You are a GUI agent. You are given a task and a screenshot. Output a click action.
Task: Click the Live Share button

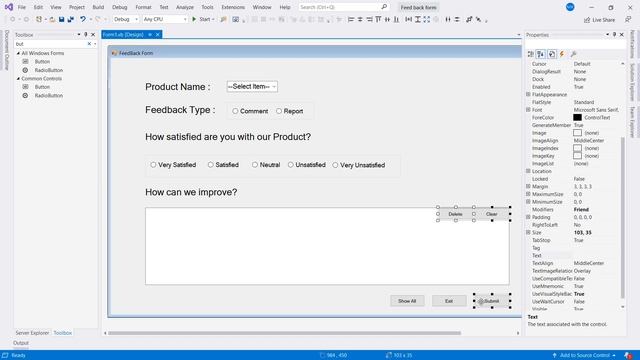[x=599, y=20]
